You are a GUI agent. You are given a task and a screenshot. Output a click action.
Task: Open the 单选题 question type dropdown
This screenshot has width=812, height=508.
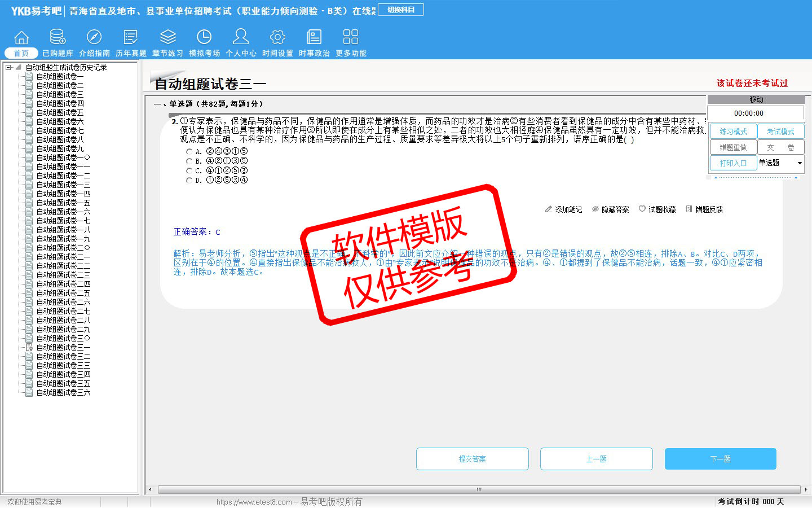tap(799, 163)
